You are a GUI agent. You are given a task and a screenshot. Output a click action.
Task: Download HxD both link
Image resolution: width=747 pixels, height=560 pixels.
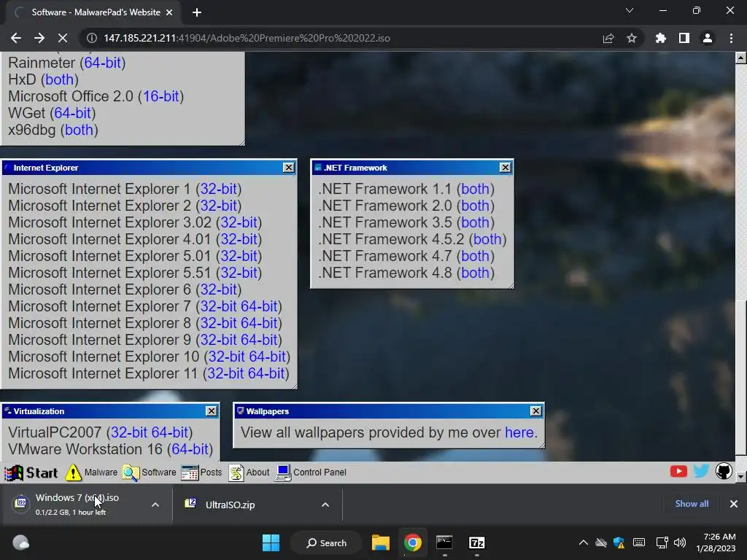(60, 79)
